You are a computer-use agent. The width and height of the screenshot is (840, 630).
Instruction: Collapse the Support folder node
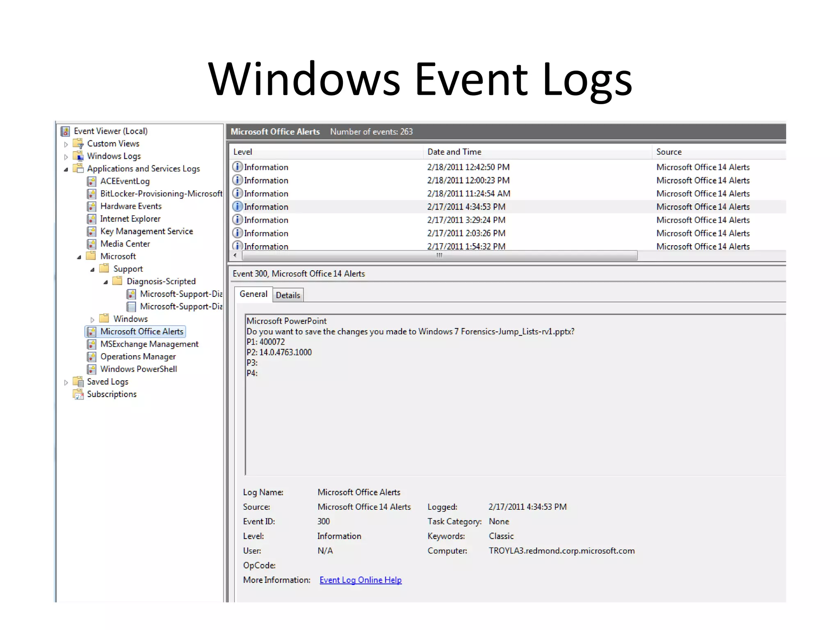[x=93, y=269]
